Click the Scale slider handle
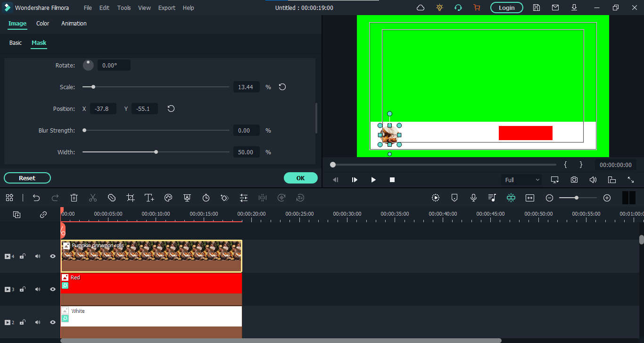This screenshot has height=343, width=644. coord(93,87)
